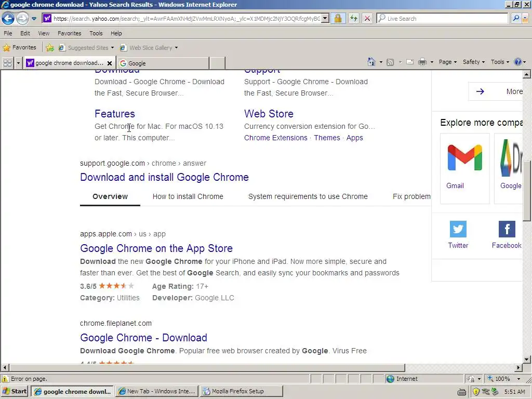Click the Facebook icon
Image resolution: width=532 pixels, height=399 pixels.
507,229
